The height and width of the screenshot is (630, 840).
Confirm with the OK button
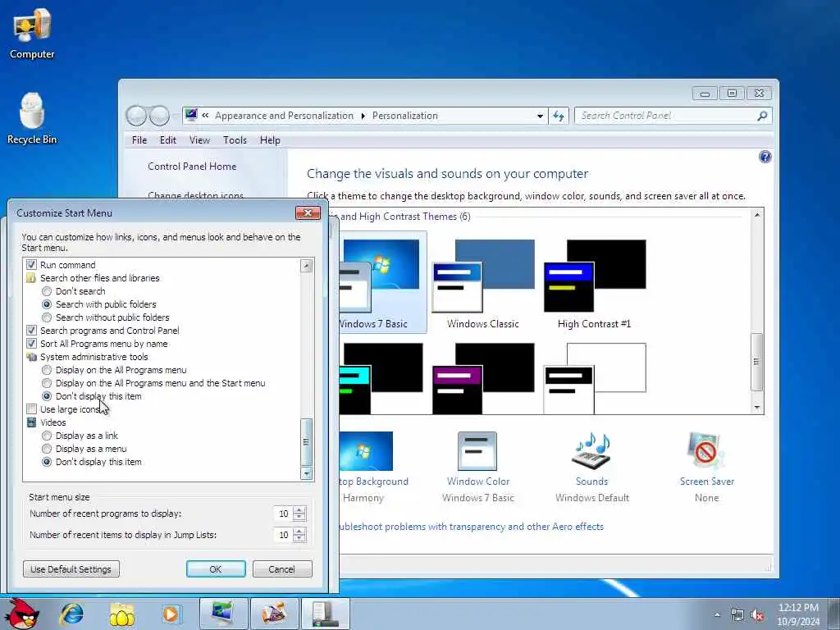click(216, 569)
